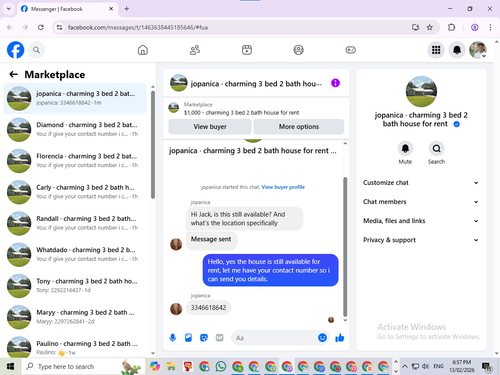
Task: Click the taskbar volume speaker icon
Action: click(x=425, y=367)
